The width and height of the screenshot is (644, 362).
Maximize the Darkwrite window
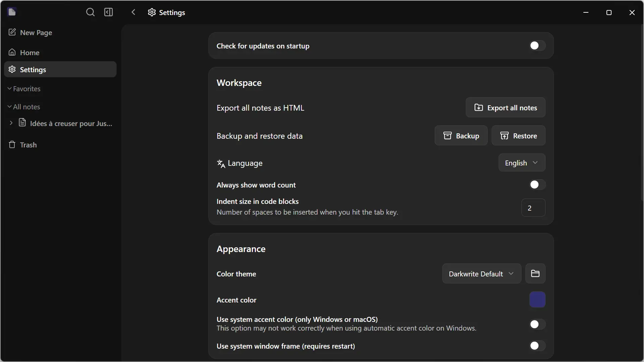click(x=609, y=12)
